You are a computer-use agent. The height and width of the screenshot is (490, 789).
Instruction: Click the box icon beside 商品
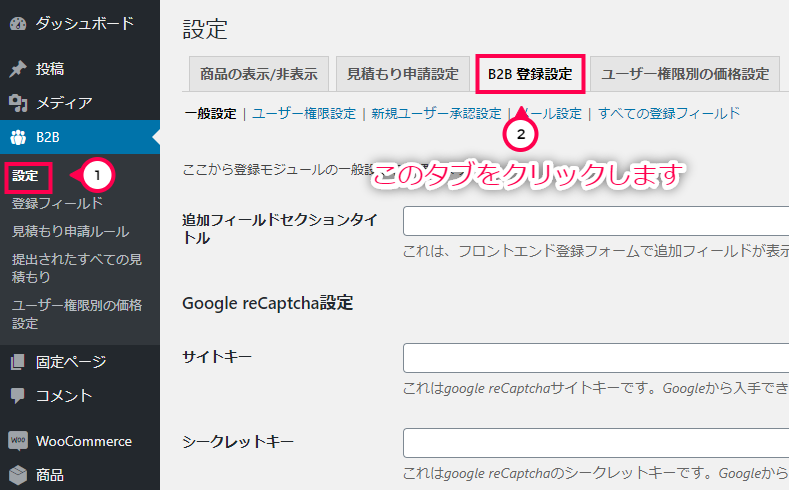tap(18, 474)
